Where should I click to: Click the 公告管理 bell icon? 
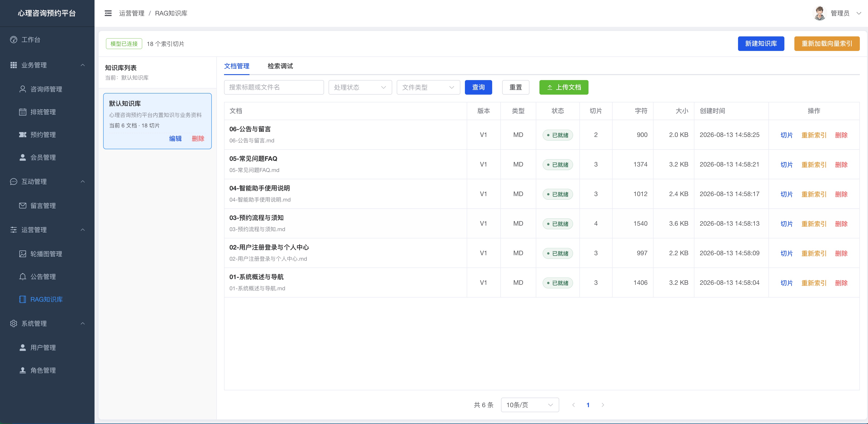pyautogui.click(x=22, y=277)
